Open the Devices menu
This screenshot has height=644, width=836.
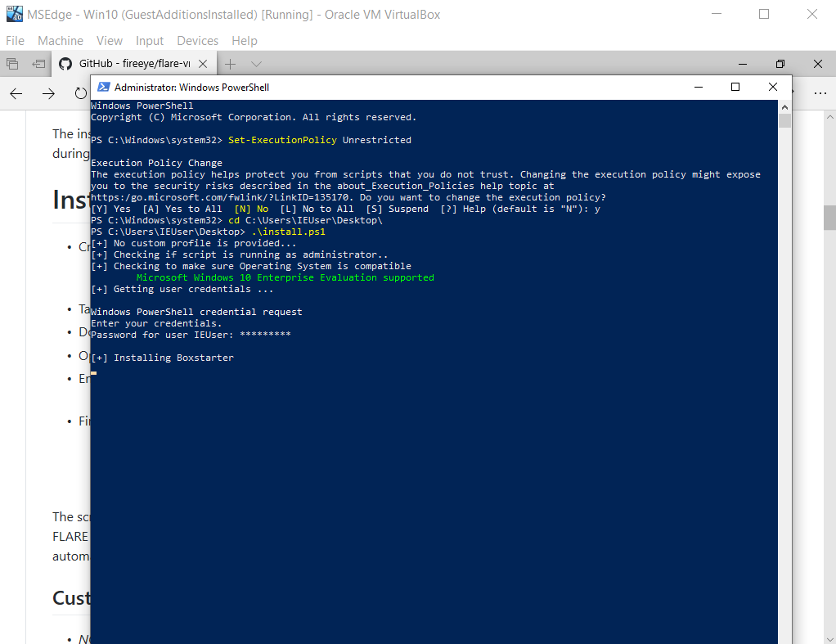click(197, 41)
